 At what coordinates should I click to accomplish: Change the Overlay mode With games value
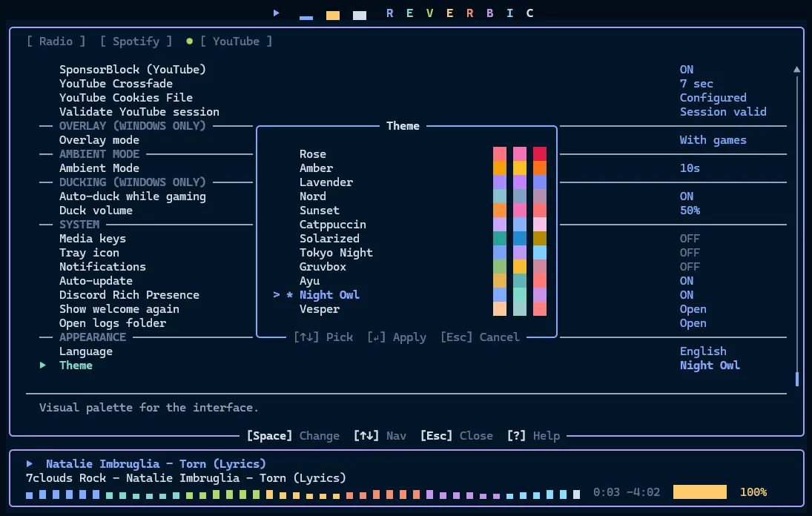713,139
